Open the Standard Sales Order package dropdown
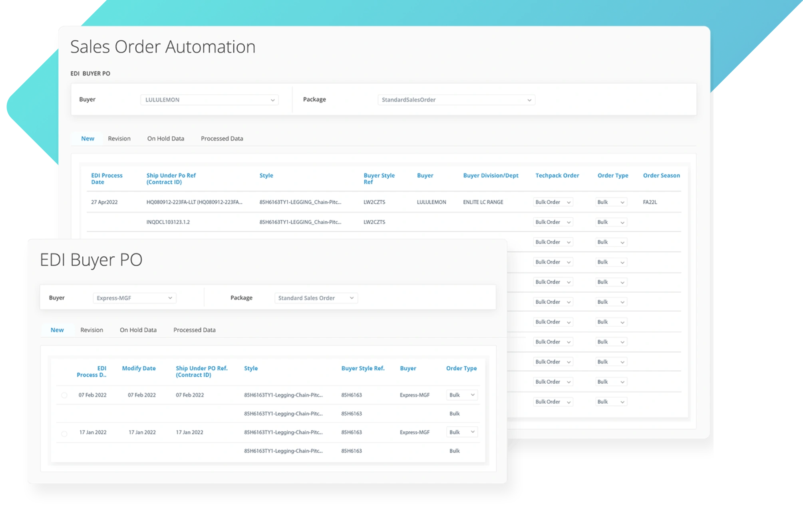803x532 pixels. tap(316, 298)
